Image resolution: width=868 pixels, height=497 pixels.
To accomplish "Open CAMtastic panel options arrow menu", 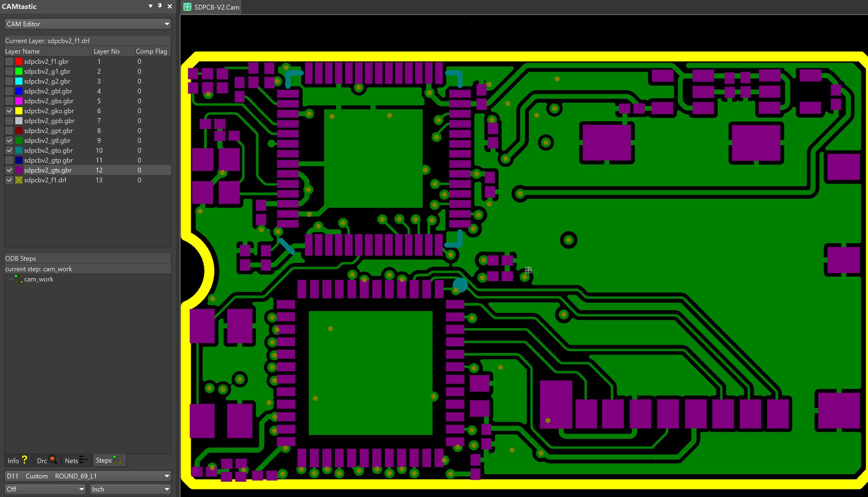I will click(x=150, y=6).
